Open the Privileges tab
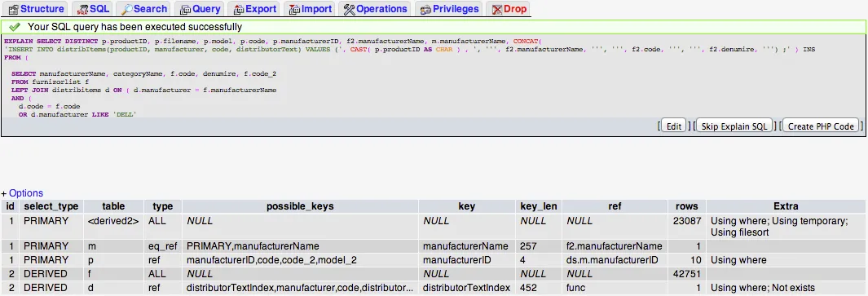The height and width of the screenshot is (296, 868). 448,9
